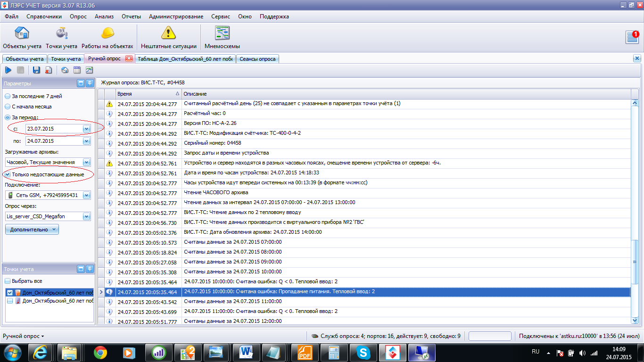Click the grey stop polling icon

point(20,70)
